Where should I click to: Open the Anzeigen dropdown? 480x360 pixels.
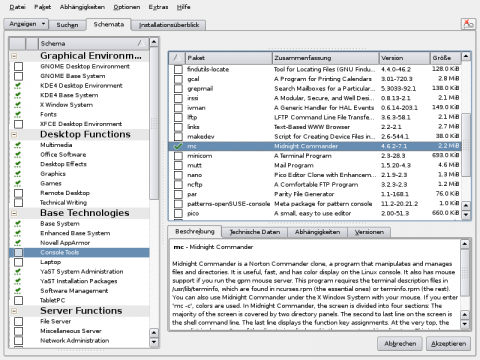(x=26, y=24)
